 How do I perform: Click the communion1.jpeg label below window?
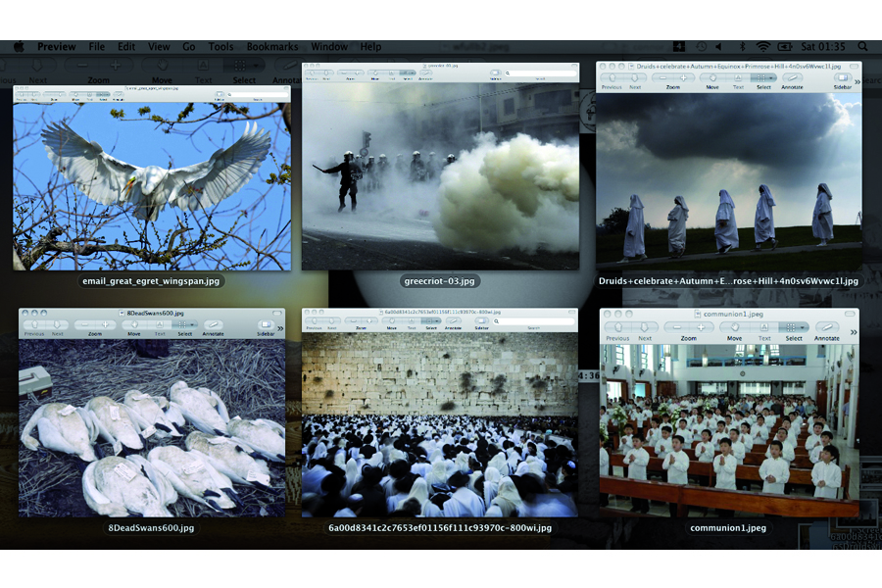point(728,528)
